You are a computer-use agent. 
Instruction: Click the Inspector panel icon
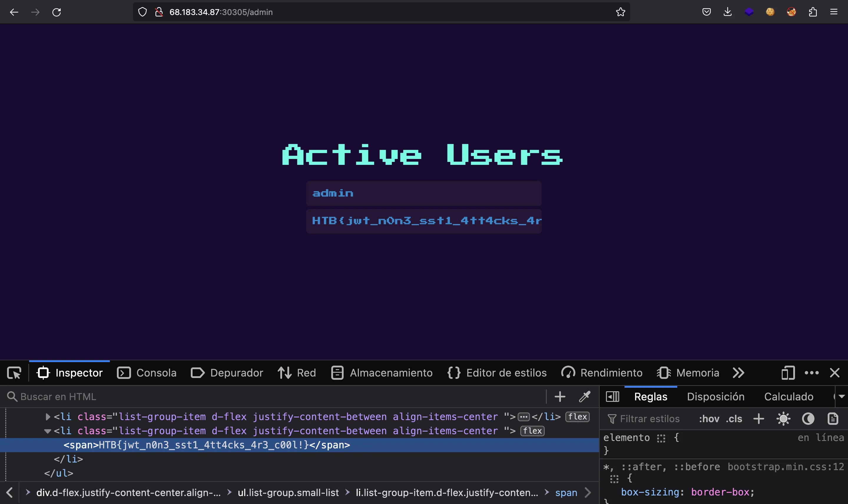(x=43, y=373)
